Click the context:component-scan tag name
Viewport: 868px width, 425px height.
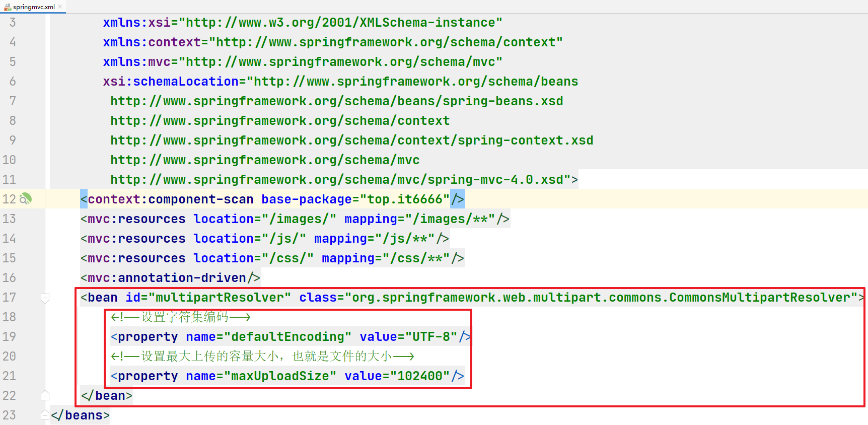tap(171, 199)
